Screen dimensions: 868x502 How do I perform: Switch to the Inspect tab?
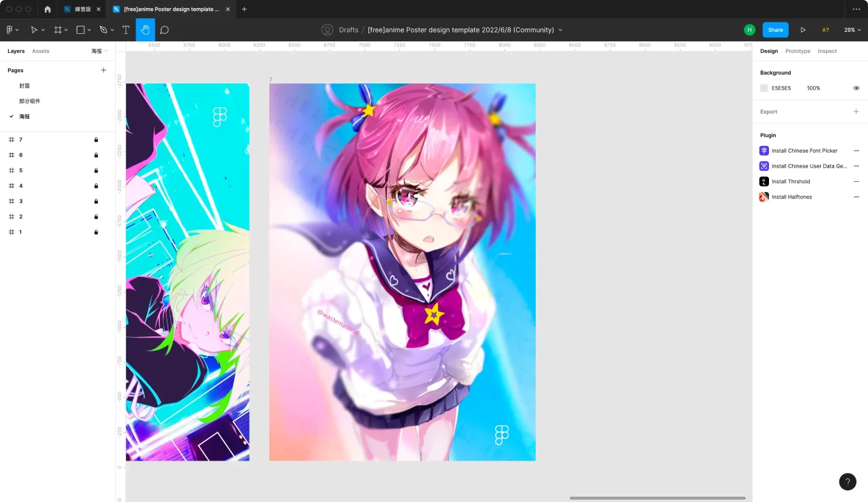[827, 51]
